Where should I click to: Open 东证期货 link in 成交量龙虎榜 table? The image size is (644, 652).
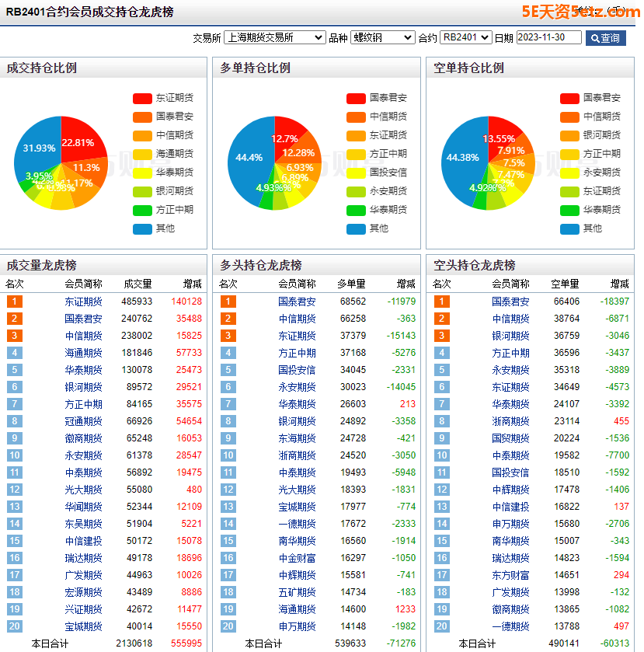[83, 302]
